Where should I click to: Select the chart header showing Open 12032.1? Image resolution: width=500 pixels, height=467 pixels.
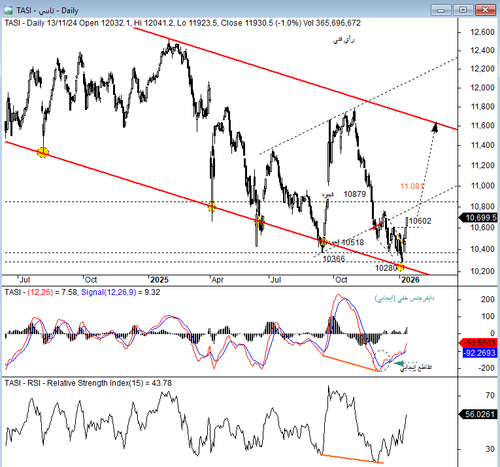click(182, 23)
